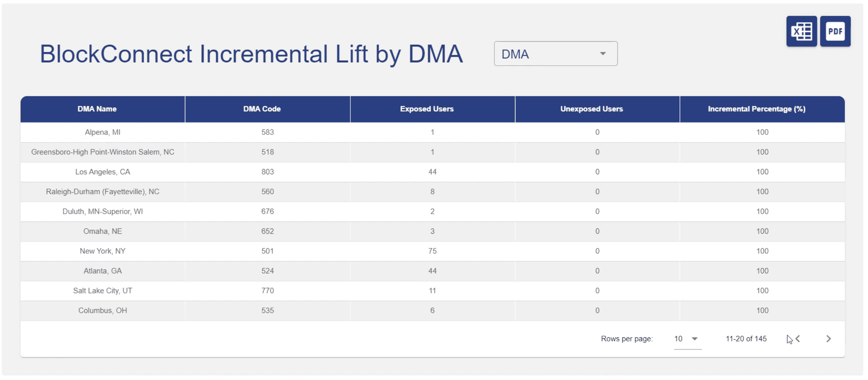The image size is (868, 380).
Task: Click New York unexposed users value 0
Action: pyautogui.click(x=598, y=251)
